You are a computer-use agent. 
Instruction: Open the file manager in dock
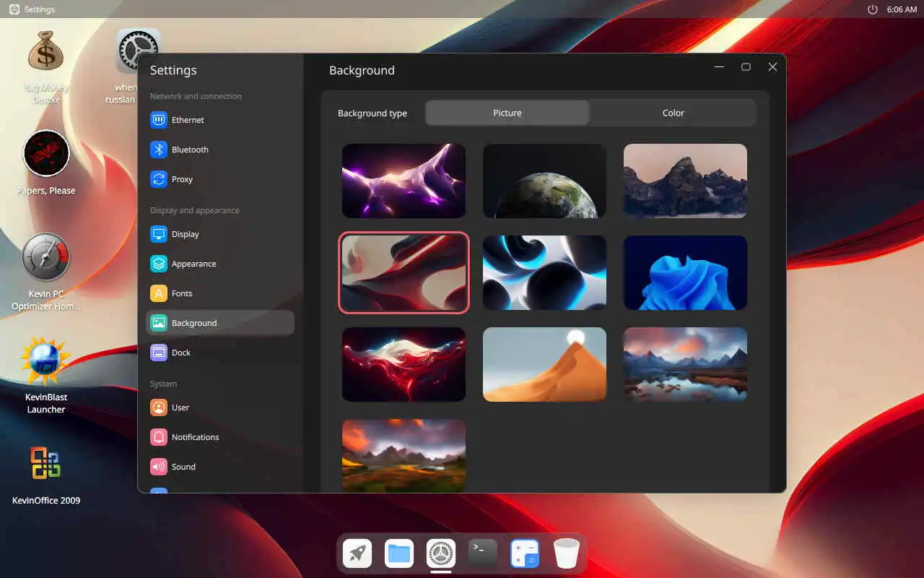399,554
